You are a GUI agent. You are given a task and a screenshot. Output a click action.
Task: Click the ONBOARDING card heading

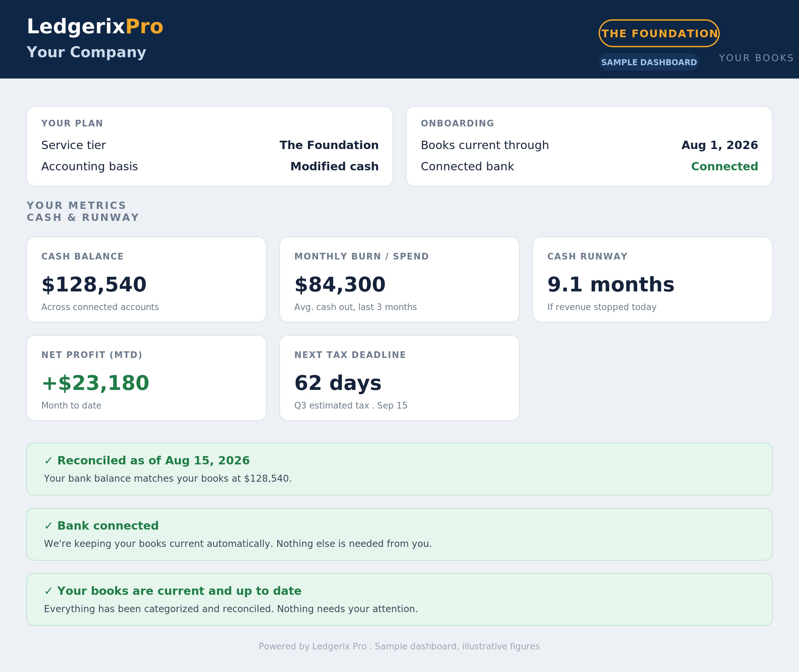(x=457, y=123)
